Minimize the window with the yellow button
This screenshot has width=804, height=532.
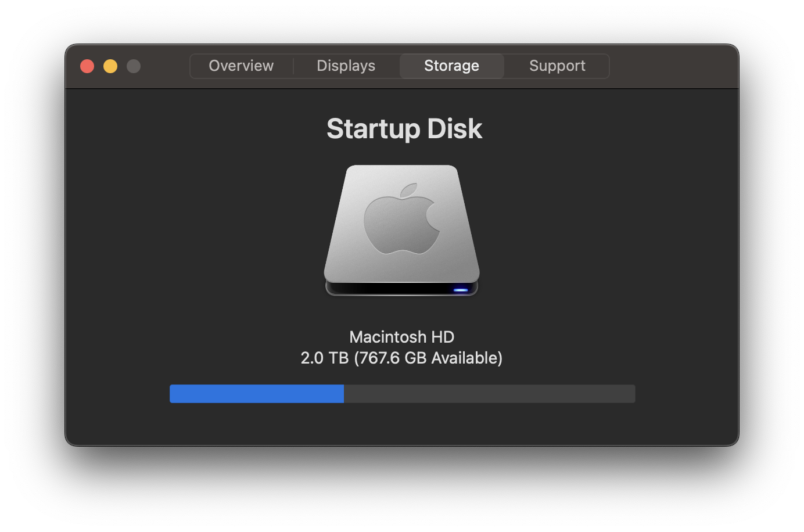point(110,66)
